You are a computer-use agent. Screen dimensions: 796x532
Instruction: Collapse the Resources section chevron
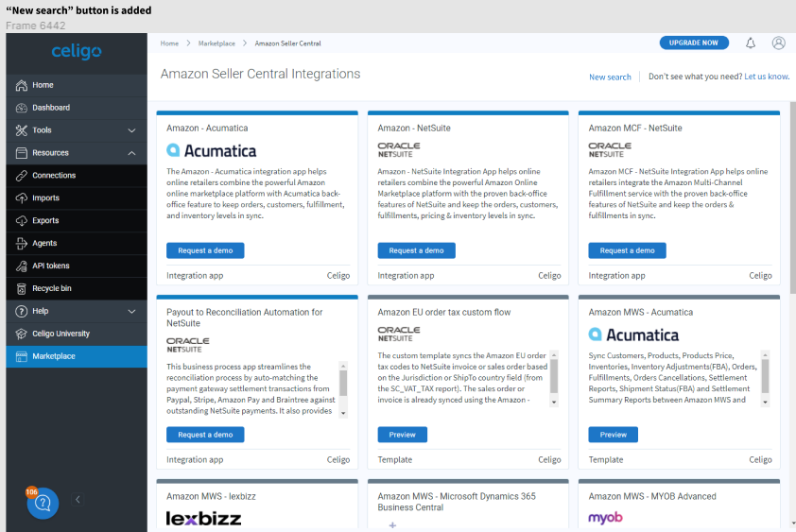tap(131, 153)
